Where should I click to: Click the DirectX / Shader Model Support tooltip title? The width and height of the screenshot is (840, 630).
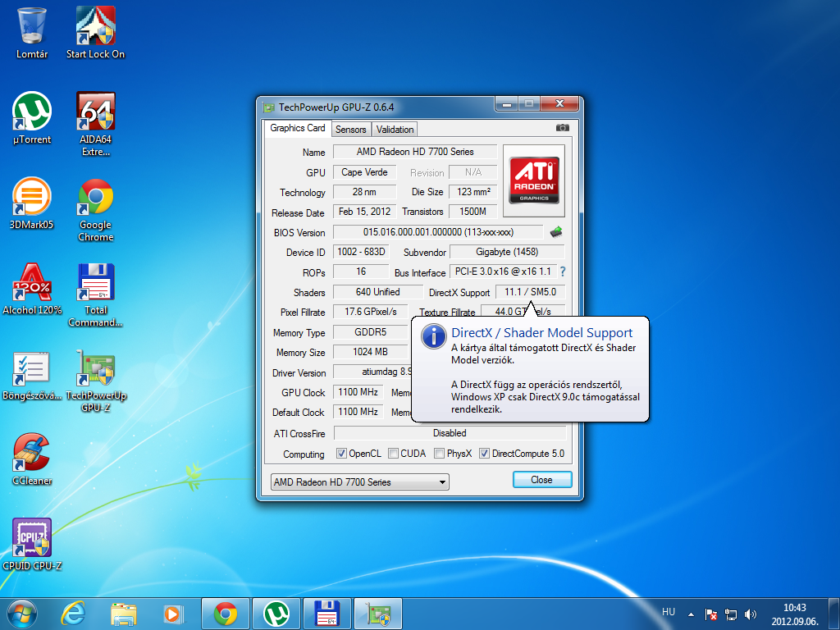coord(541,333)
